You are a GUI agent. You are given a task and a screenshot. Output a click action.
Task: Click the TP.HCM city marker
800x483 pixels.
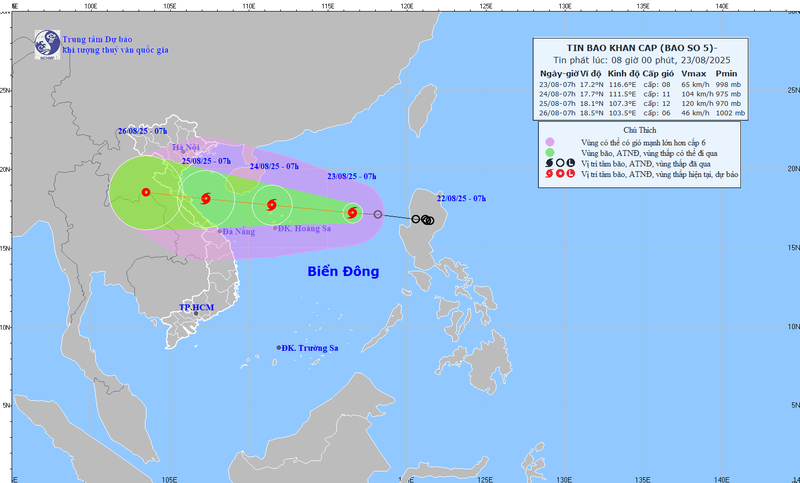(x=197, y=313)
